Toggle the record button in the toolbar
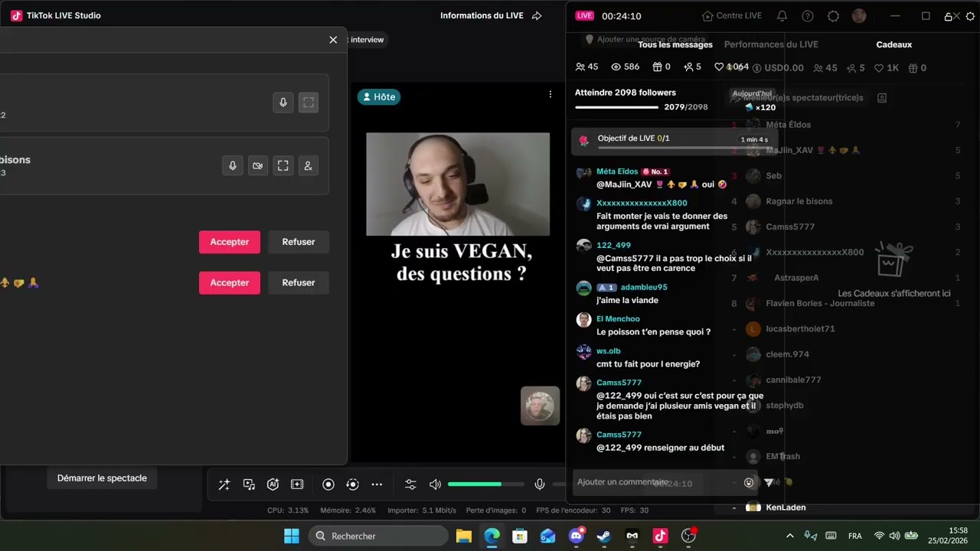The height and width of the screenshot is (551, 980). point(328,484)
